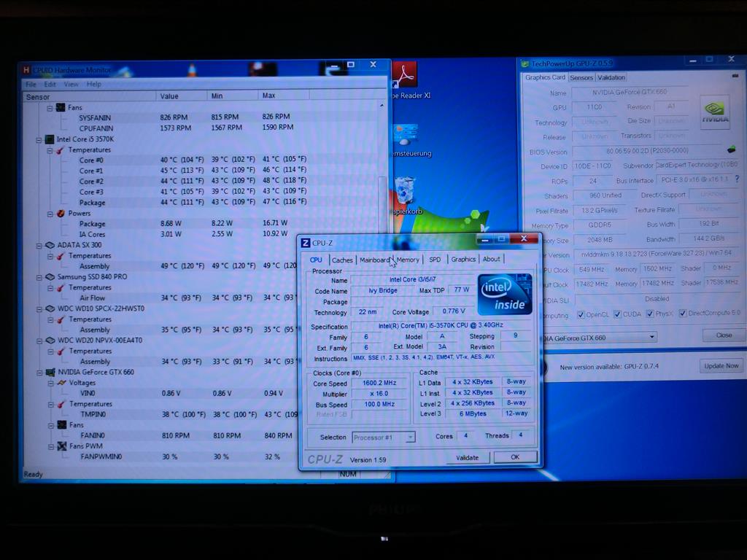Click the NVIDIA logo in GPU-Z
The height and width of the screenshot is (560, 747).
click(x=715, y=112)
